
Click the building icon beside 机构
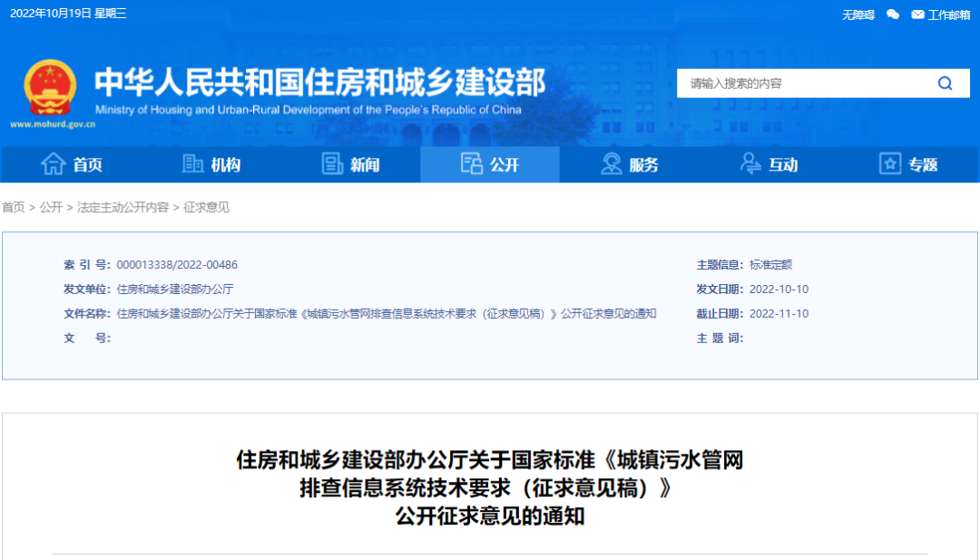[x=192, y=164]
